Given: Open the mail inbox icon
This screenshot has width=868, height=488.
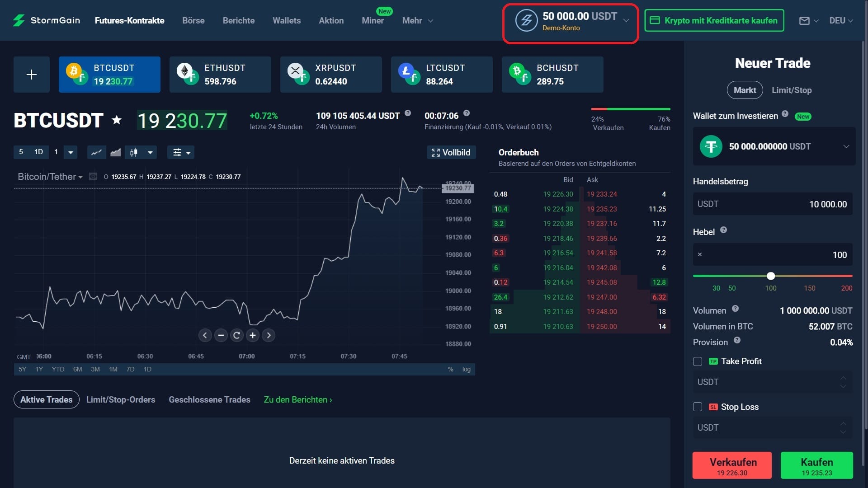Looking at the screenshot, I should (x=804, y=21).
